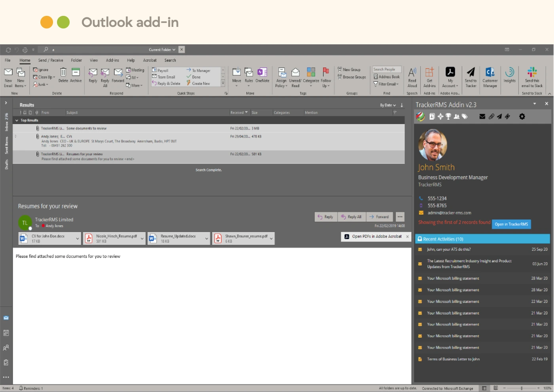Open the Acrobat ribbon tab

click(150, 61)
